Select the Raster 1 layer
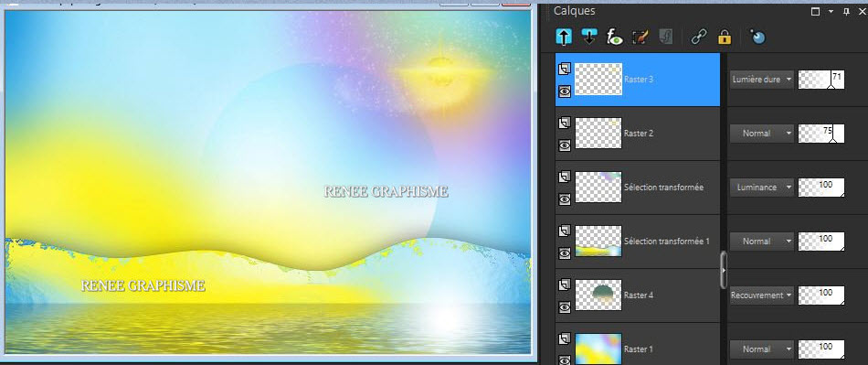Viewport: 868px width, 365px height. 638,348
